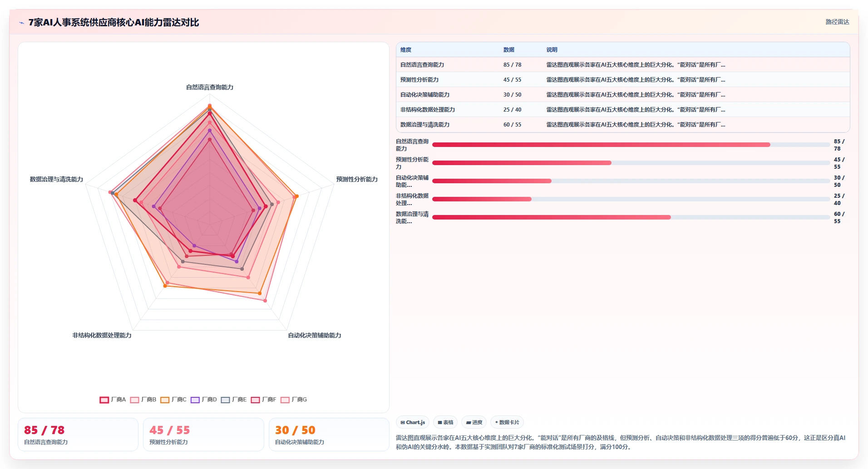Open the 30 / 50 自动化决策辅助能力 card

pyautogui.click(x=329, y=435)
